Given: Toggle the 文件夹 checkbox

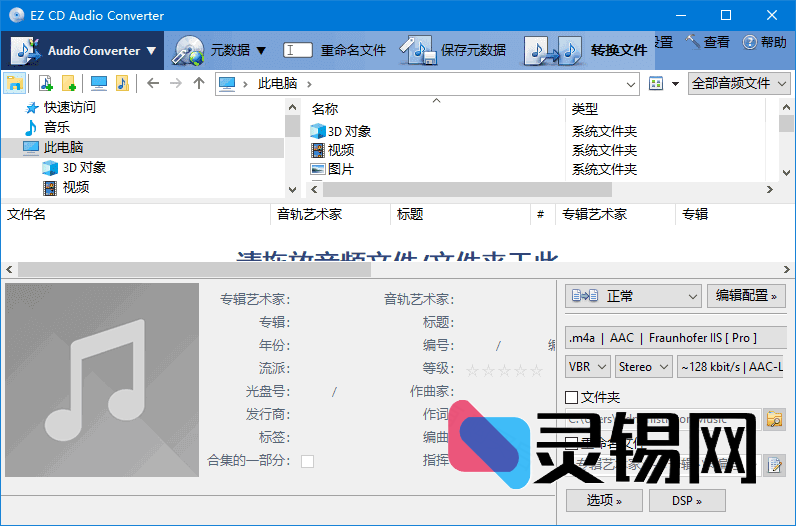Looking at the screenshot, I should 572,397.
